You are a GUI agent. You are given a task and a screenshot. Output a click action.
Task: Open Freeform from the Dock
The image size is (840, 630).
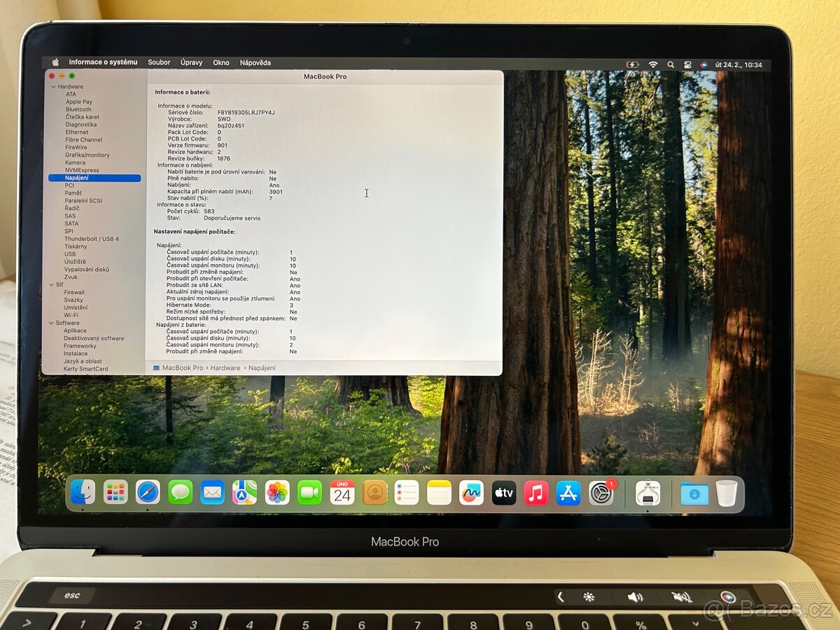point(470,493)
